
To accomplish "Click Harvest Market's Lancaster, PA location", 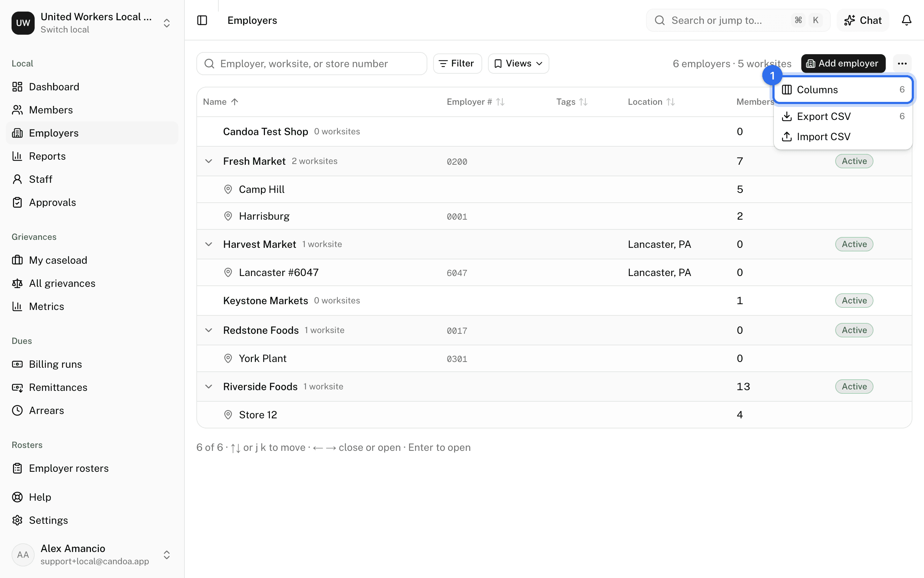I will pos(659,244).
